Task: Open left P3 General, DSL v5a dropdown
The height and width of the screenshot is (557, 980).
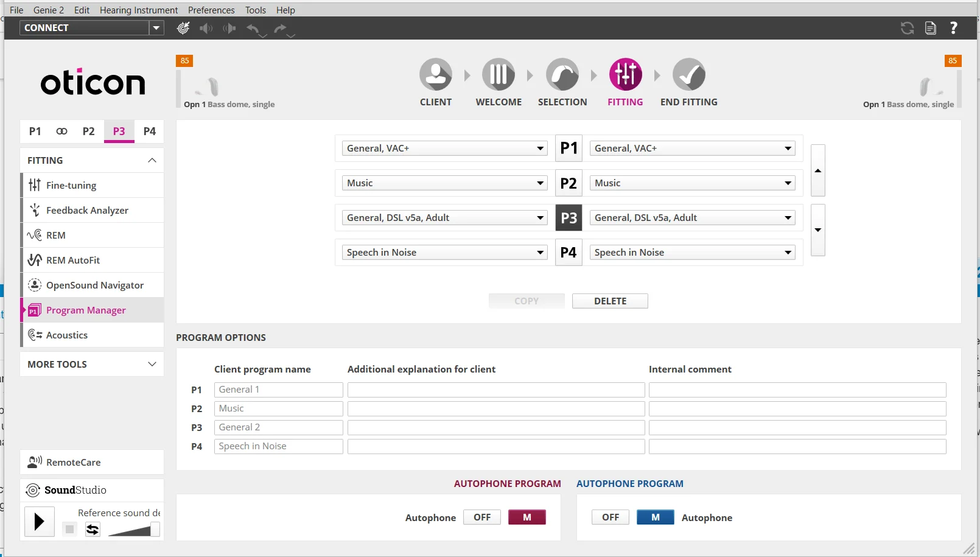Action: coord(445,217)
